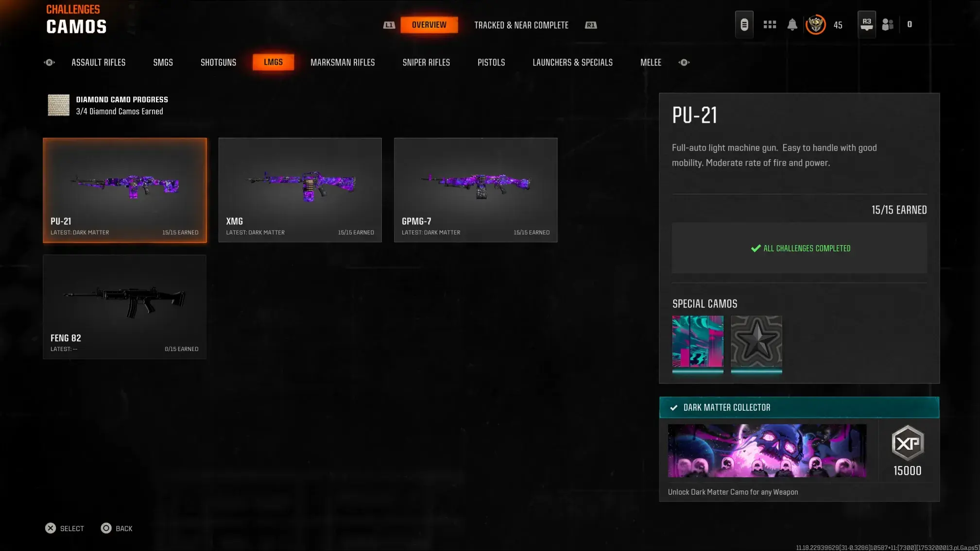Click the XP 15000 reward icon
The image size is (980, 551).
907,443
